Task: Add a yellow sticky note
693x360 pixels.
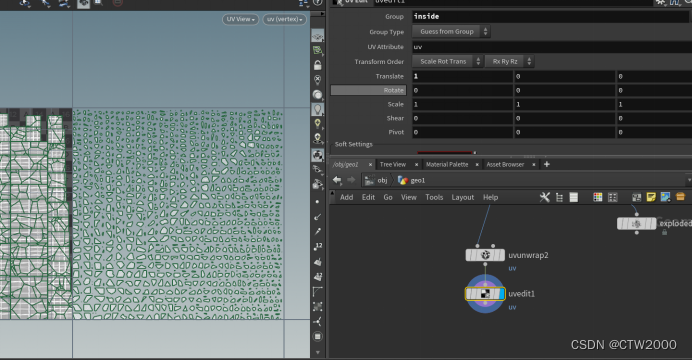Action: (651, 197)
